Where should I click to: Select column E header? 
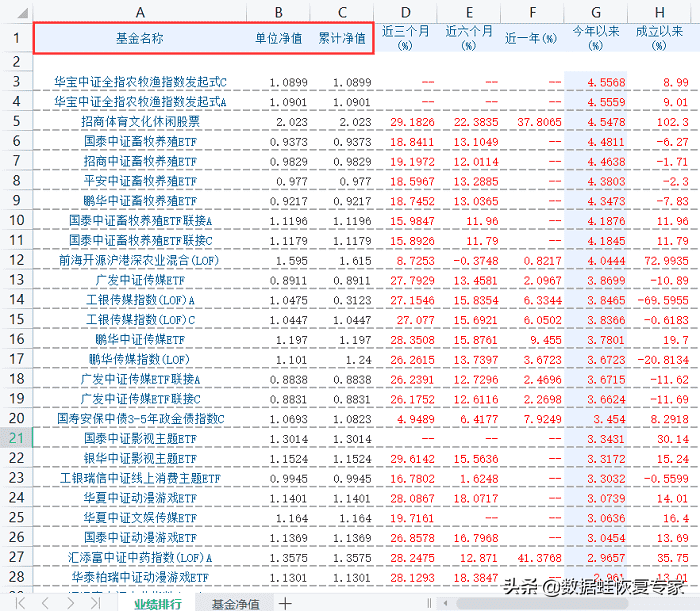pos(469,12)
